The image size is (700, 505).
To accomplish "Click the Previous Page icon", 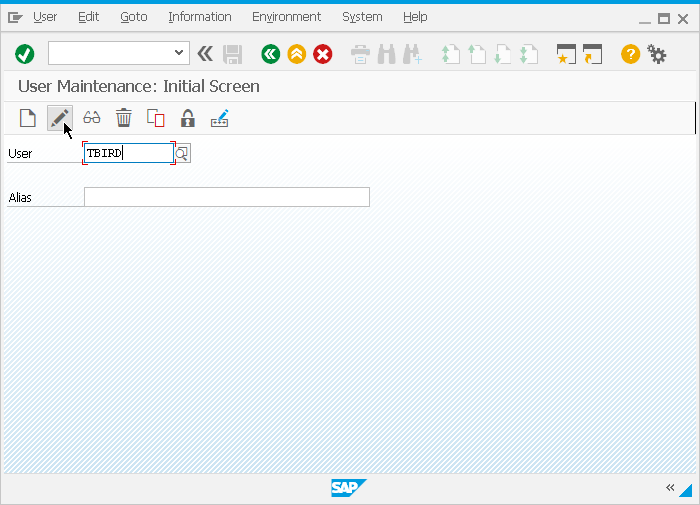I will 477,54.
